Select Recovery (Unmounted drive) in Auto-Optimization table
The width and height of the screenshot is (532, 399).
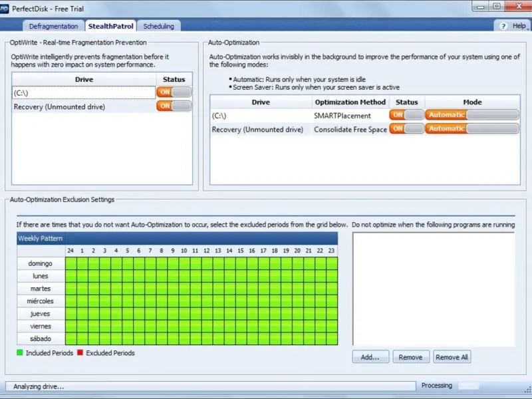[261, 129]
